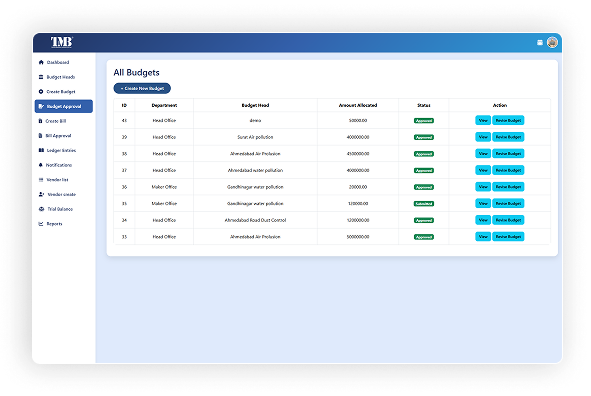Click the Department column header

pyautogui.click(x=164, y=105)
